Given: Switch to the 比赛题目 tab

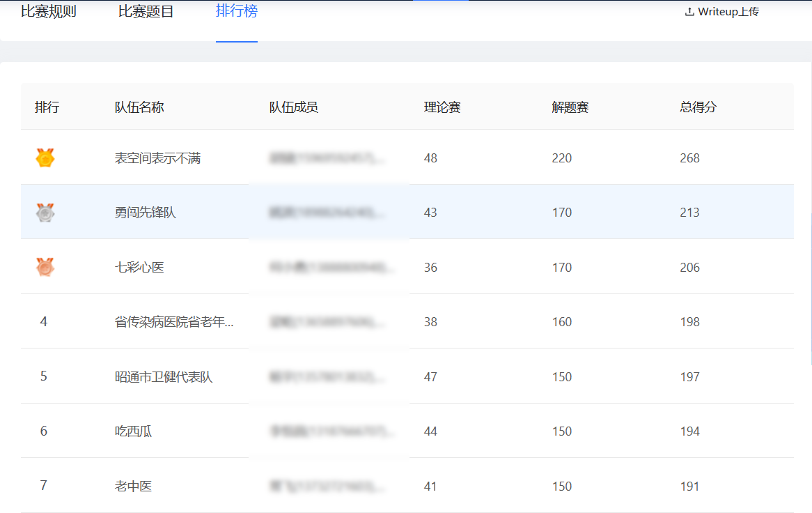Looking at the screenshot, I should click(146, 12).
